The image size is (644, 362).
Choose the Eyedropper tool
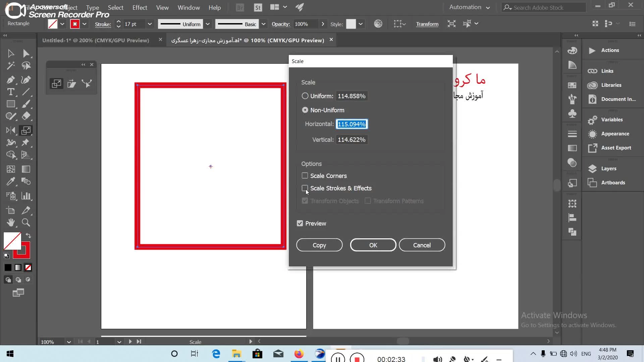tap(10, 181)
